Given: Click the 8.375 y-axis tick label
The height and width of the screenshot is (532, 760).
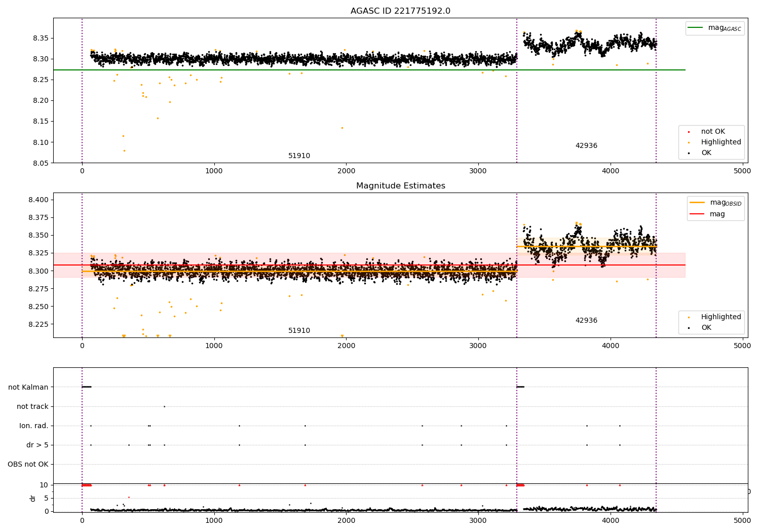Looking at the screenshot, I should 39,217.
